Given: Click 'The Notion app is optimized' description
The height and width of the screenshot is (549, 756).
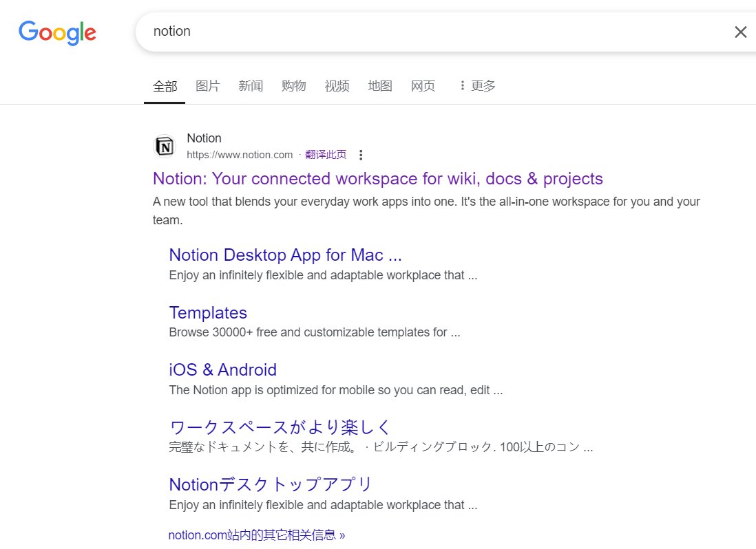Looking at the screenshot, I should pos(335,390).
